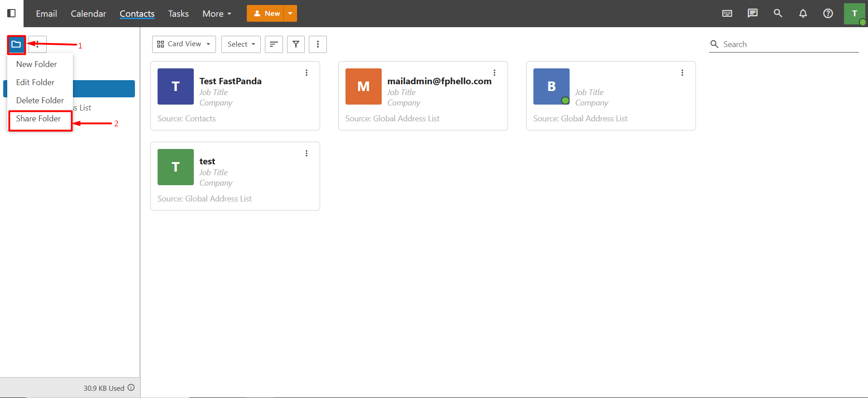Open options menu on Test FastPanda card

click(307, 73)
